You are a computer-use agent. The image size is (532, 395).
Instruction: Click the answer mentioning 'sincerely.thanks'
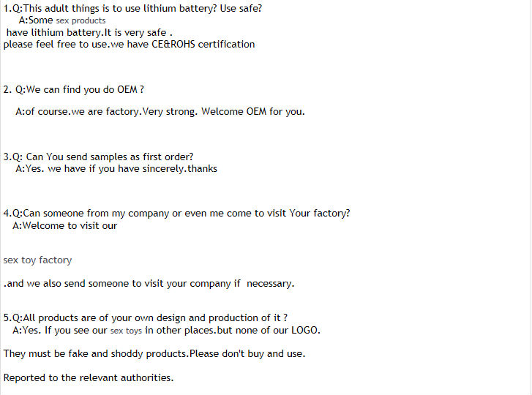[x=116, y=169]
